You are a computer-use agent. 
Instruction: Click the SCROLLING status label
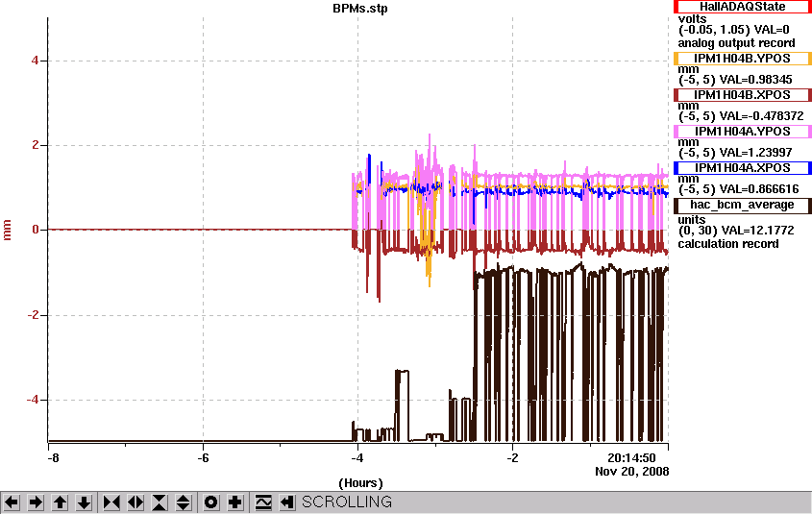pyautogui.click(x=347, y=502)
